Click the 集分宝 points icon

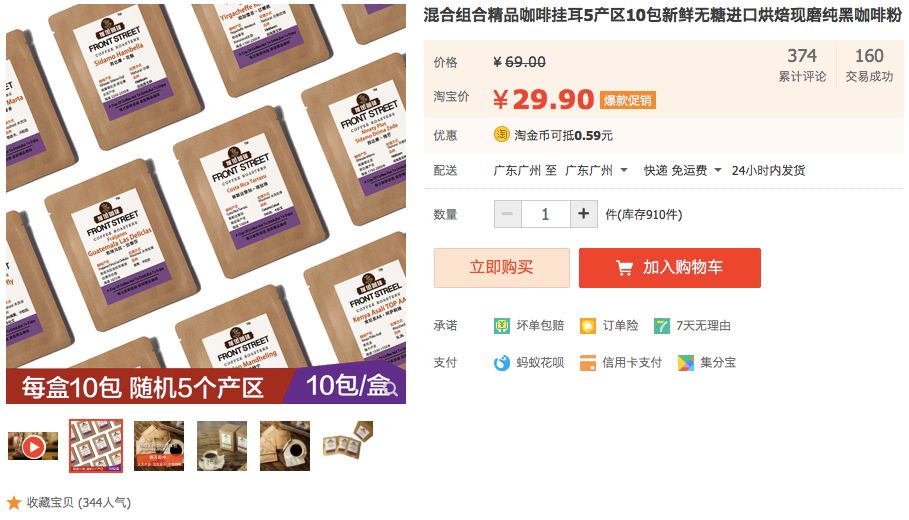click(686, 363)
